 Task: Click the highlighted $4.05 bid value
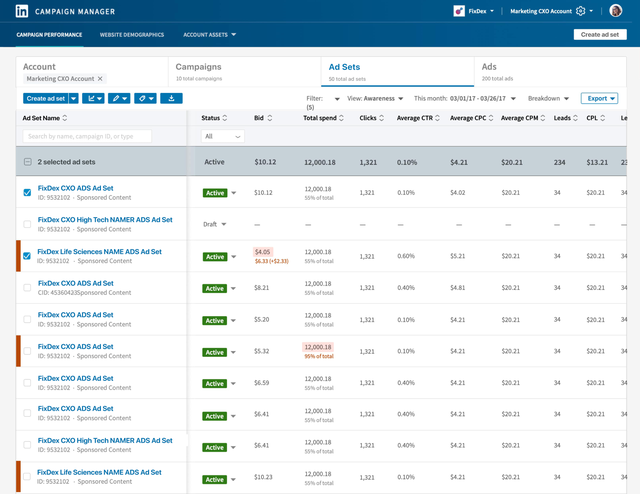pyautogui.click(x=262, y=252)
